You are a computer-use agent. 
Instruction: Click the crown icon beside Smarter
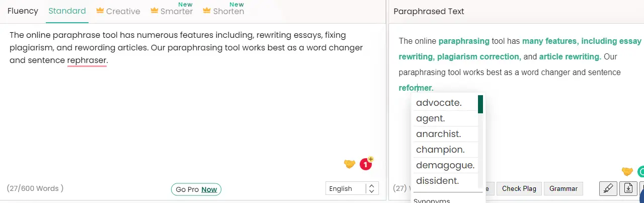154,11
